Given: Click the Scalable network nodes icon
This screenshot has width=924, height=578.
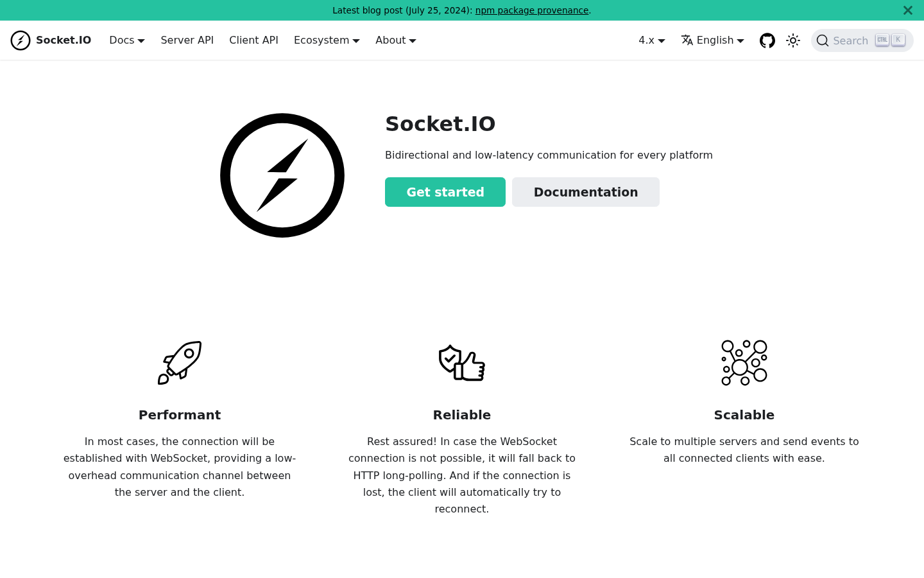Looking at the screenshot, I should 744,363.
